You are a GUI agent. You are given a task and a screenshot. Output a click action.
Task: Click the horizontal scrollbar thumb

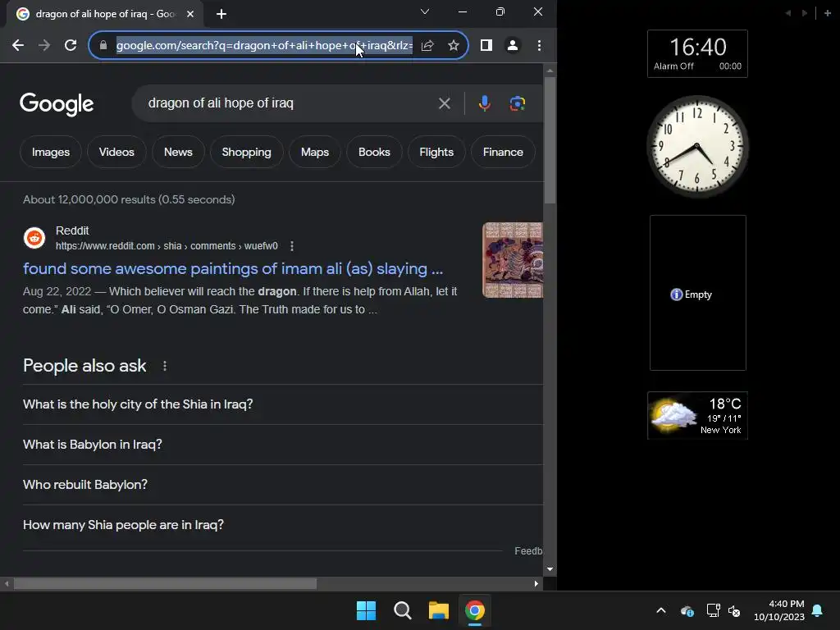(165, 584)
